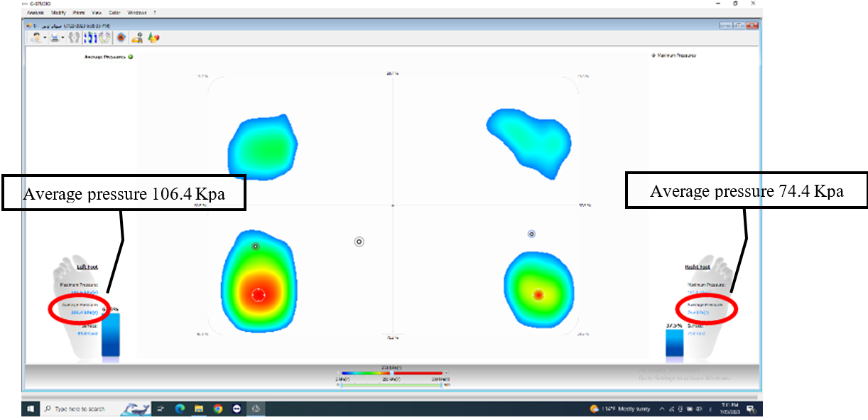Screen dimensions: 868x420
Task: Click the 3D colored peaks icon
Action: tap(153, 38)
